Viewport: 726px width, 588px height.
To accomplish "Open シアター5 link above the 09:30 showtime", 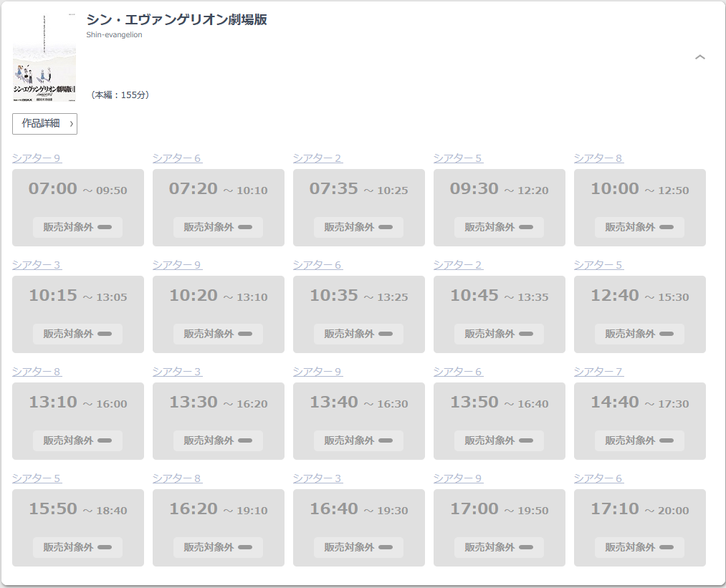I will pyautogui.click(x=458, y=158).
